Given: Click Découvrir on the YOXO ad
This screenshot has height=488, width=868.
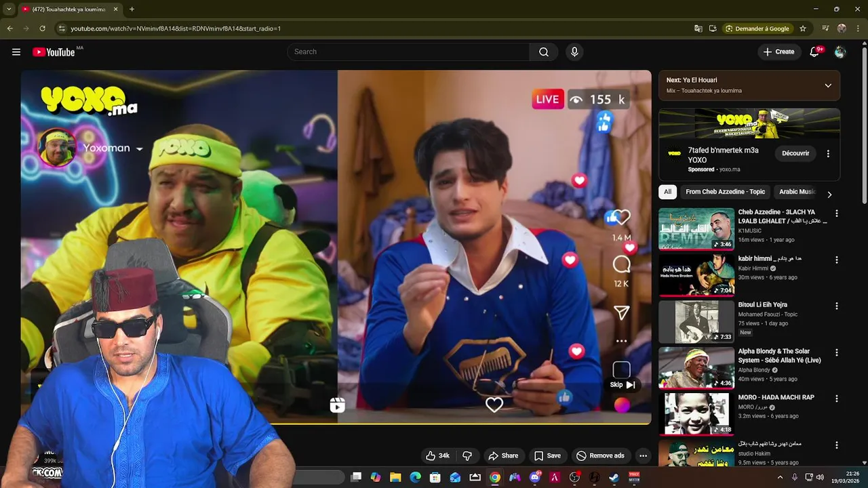Looking at the screenshot, I should click(795, 154).
